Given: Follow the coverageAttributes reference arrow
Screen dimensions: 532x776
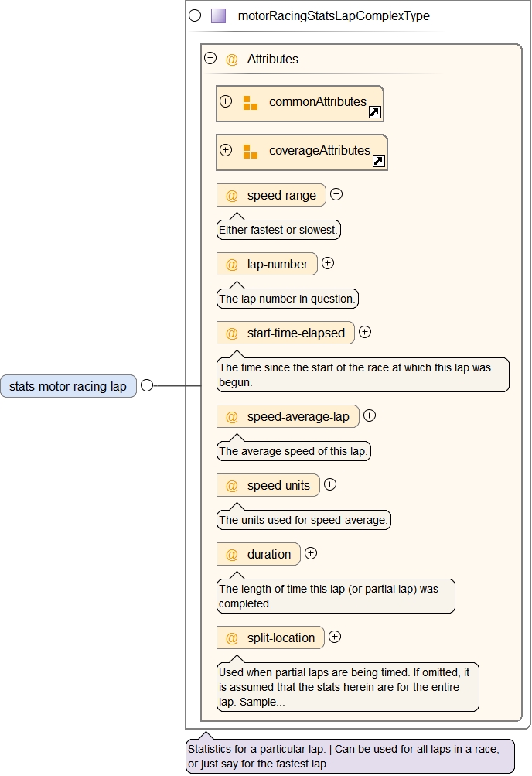Looking at the screenshot, I should click(x=378, y=161).
